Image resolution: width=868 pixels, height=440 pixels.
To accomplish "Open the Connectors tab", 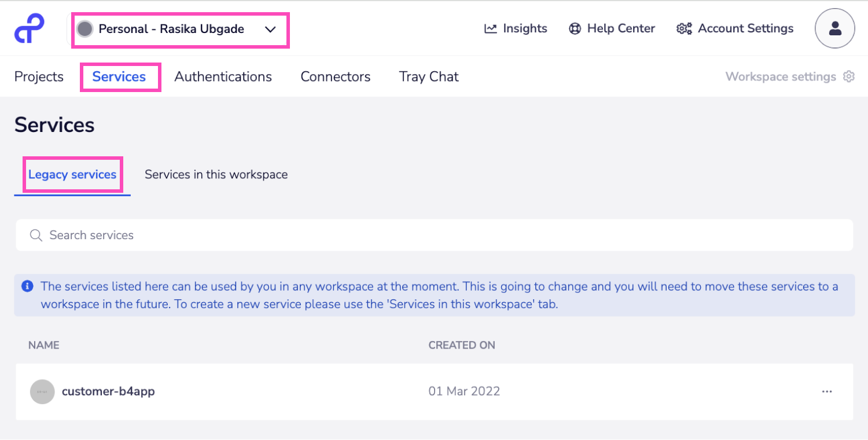I will pyautogui.click(x=335, y=76).
